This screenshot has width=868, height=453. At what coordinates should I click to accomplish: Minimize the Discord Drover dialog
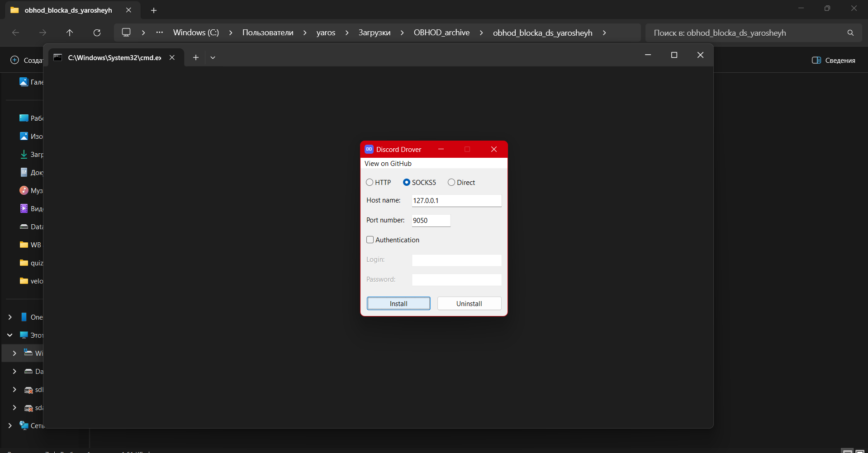click(441, 149)
